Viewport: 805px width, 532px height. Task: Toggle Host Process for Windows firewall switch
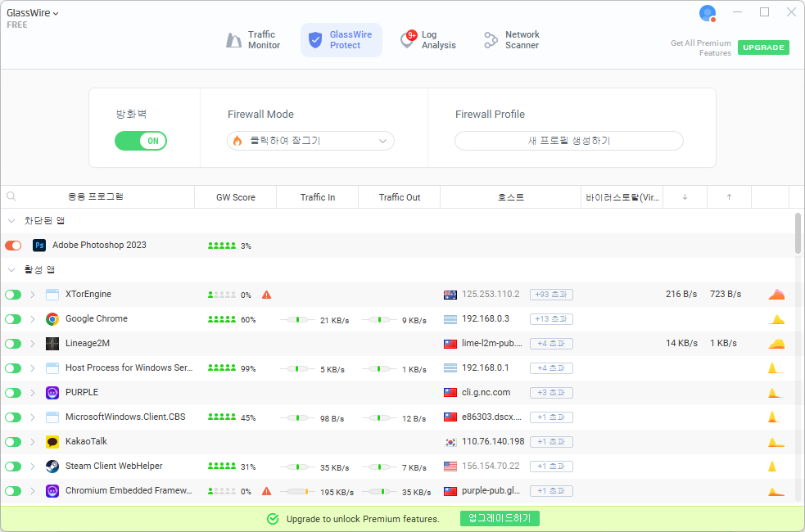pyautogui.click(x=13, y=368)
